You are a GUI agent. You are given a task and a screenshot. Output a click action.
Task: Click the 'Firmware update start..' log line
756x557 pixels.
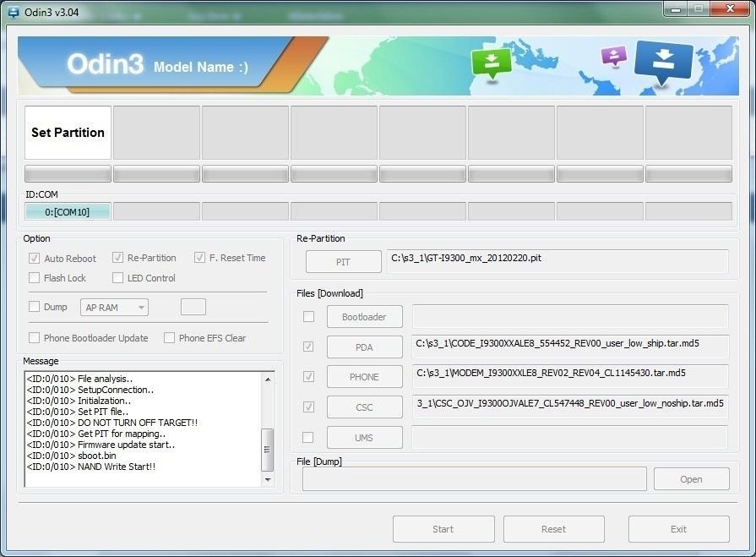[101, 445]
